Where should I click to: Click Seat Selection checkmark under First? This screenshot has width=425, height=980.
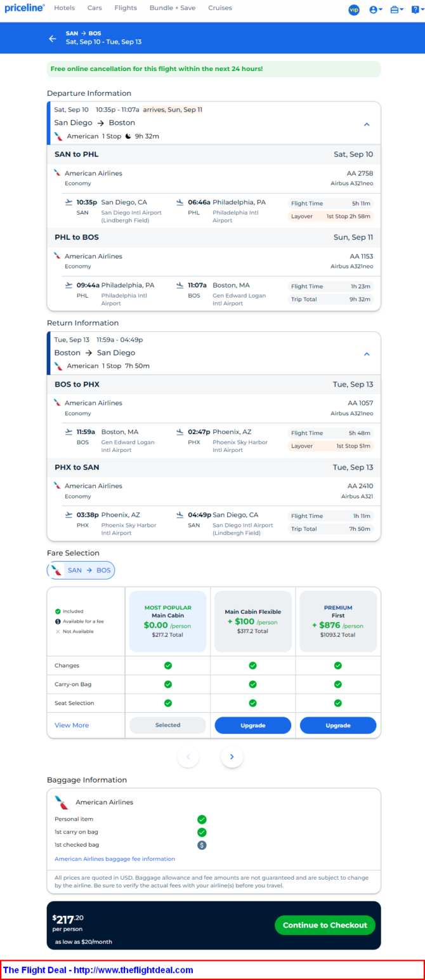[x=338, y=703]
